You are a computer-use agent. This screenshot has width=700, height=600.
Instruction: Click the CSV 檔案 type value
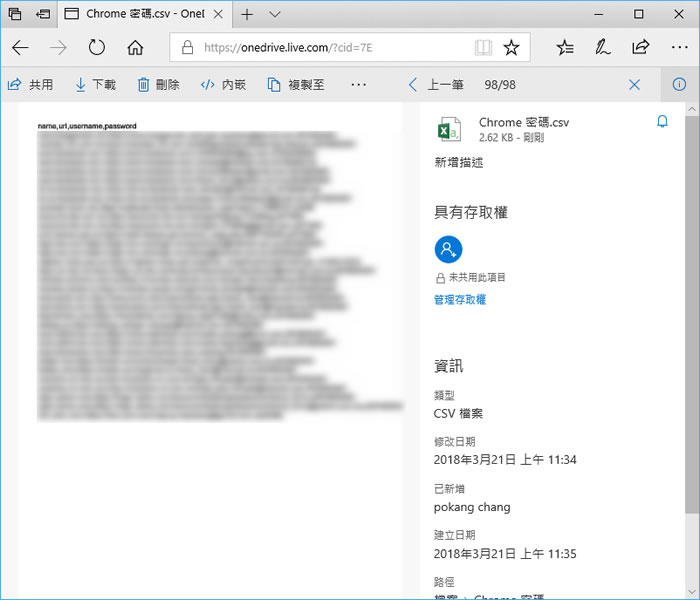[458, 413]
